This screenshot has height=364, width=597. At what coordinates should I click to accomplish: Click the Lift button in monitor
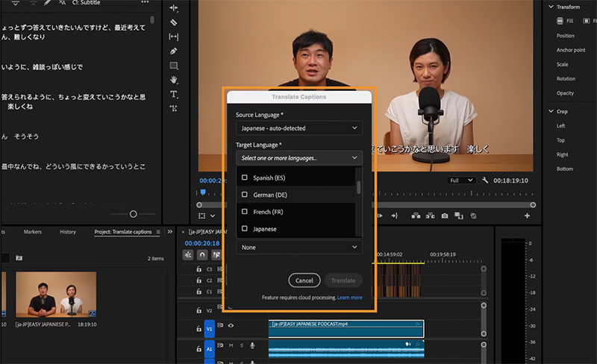tap(416, 216)
